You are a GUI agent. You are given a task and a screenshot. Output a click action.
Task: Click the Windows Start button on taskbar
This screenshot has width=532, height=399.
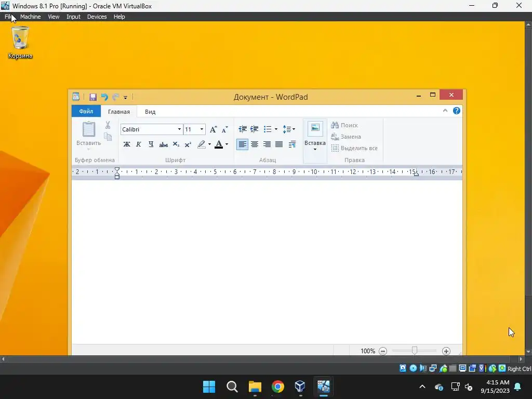click(x=209, y=387)
